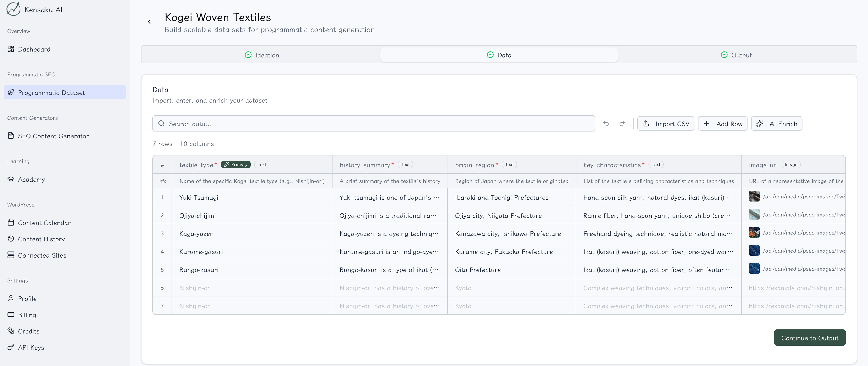
Task: Click Import CSV button
Action: pyautogui.click(x=665, y=124)
